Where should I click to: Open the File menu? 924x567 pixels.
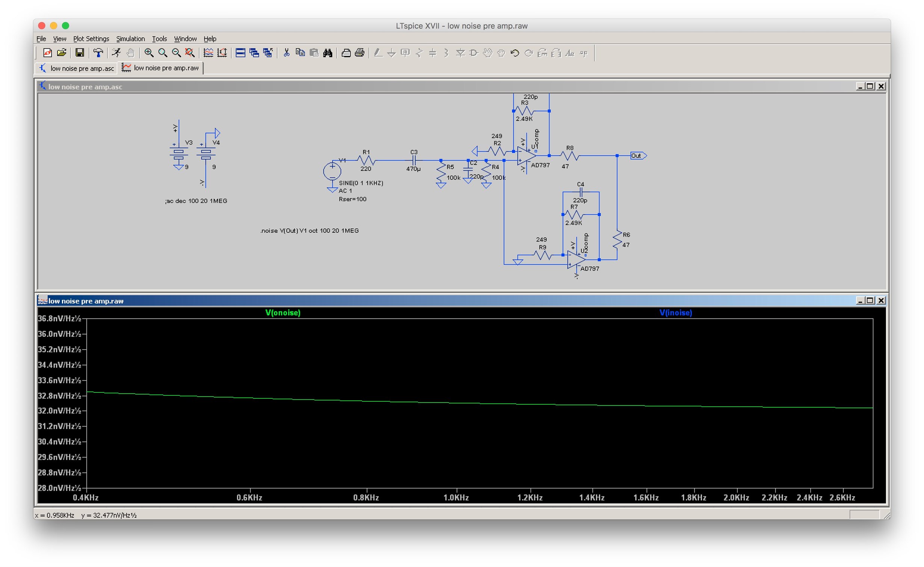(x=41, y=39)
